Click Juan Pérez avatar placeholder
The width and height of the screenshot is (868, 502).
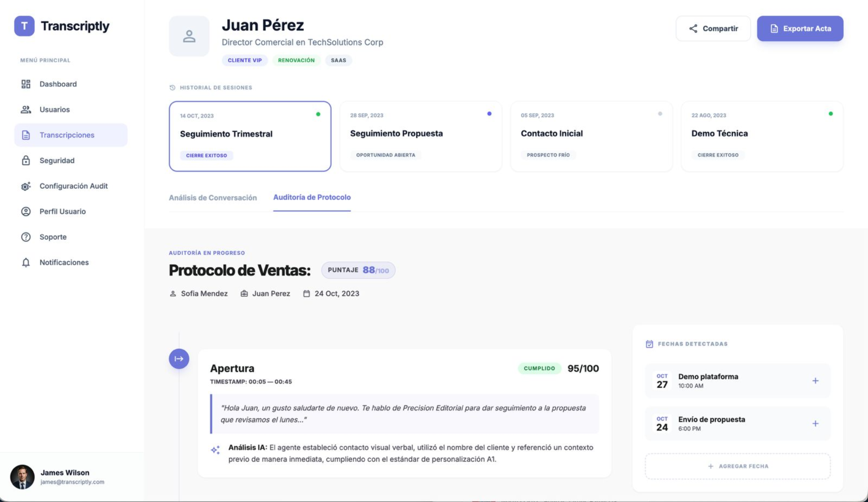(189, 36)
